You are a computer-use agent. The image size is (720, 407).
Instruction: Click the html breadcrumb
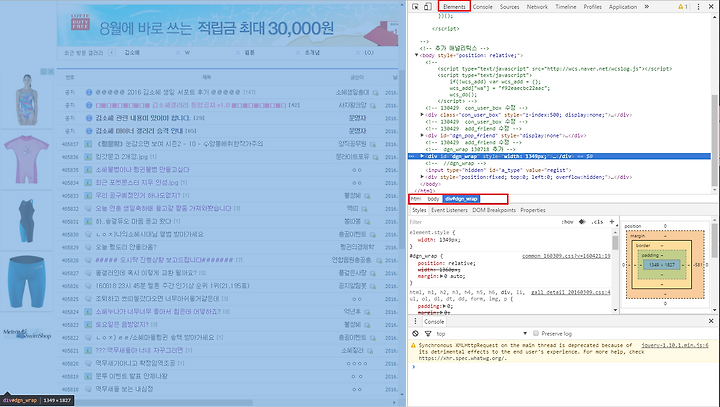(416, 199)
